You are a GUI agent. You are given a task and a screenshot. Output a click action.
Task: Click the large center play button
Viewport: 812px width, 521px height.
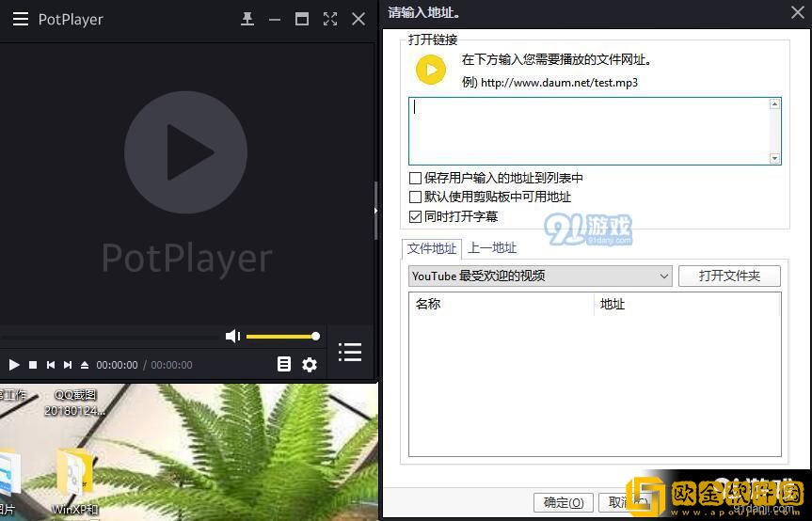coord(185,152)
